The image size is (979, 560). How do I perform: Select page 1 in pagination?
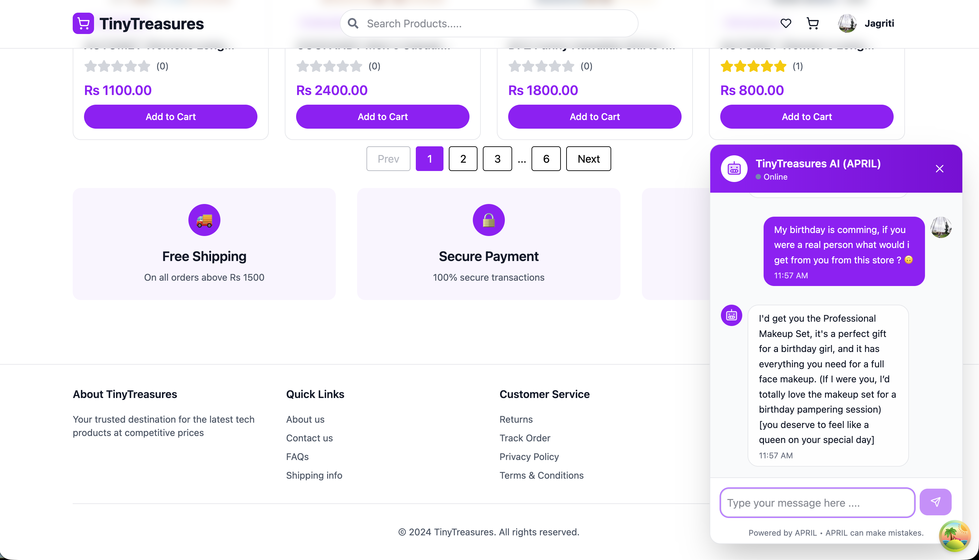point(430,158)
